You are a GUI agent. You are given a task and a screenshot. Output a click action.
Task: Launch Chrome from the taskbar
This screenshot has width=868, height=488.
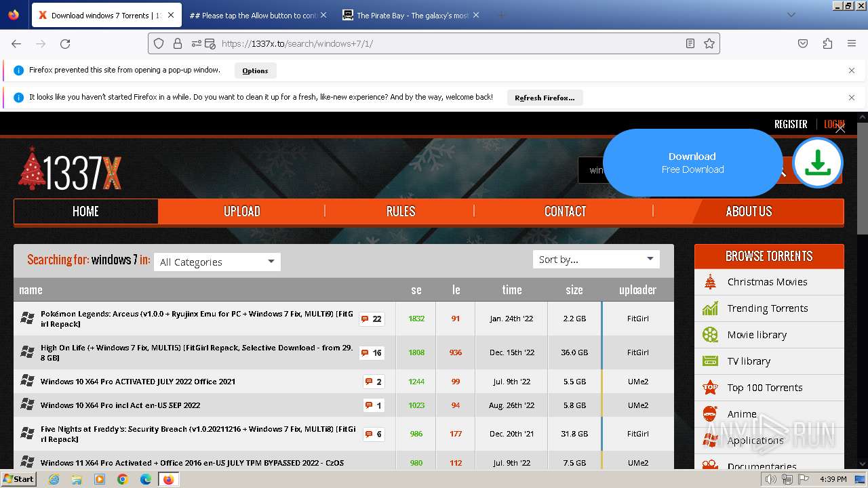tap(123, 479)
